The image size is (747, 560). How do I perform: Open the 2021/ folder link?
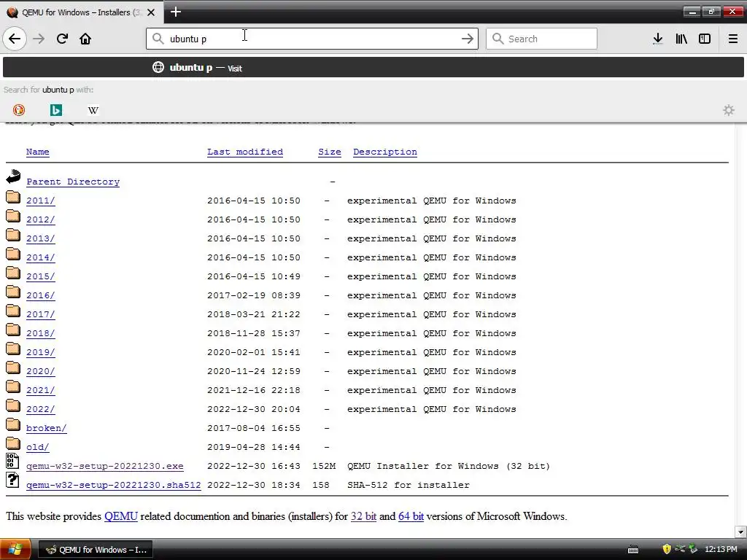pyautogui.click(x=41, y=391)
